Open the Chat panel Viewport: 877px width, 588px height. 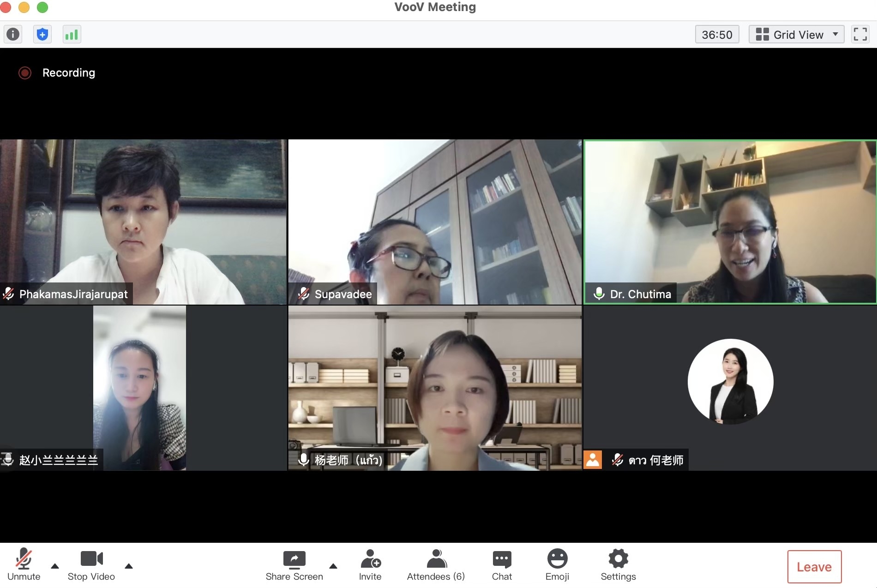pos(502,565)
